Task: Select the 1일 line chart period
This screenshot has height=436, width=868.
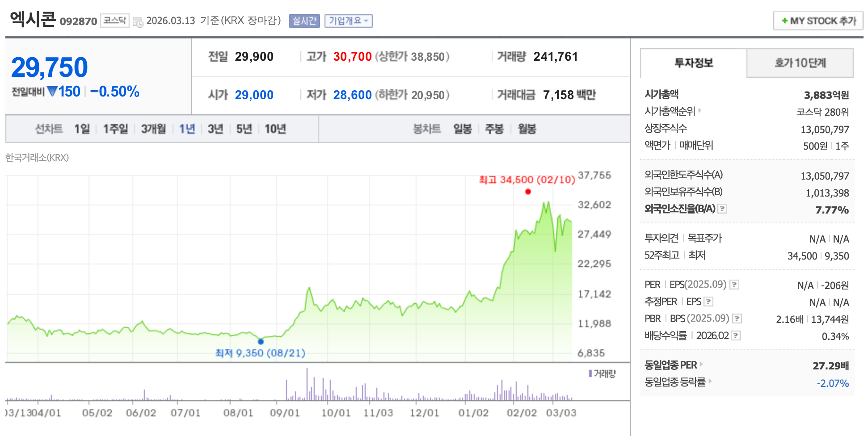Action: pos(82,129)
